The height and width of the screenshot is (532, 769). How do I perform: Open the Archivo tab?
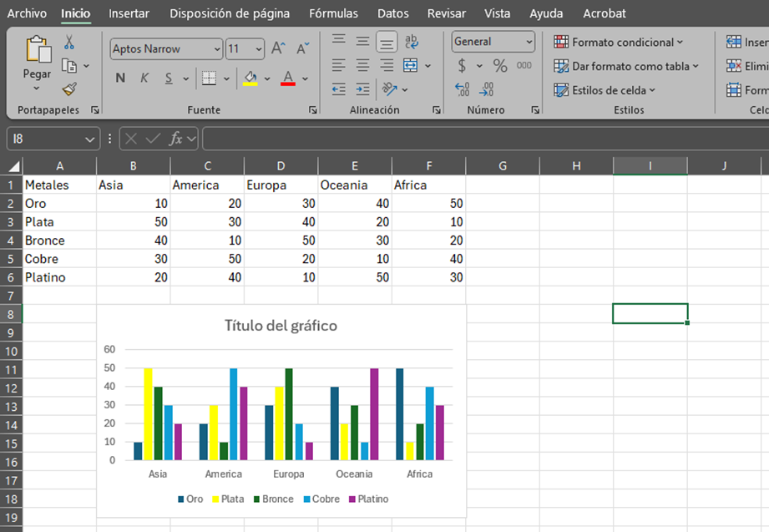(x=27, y=13)
